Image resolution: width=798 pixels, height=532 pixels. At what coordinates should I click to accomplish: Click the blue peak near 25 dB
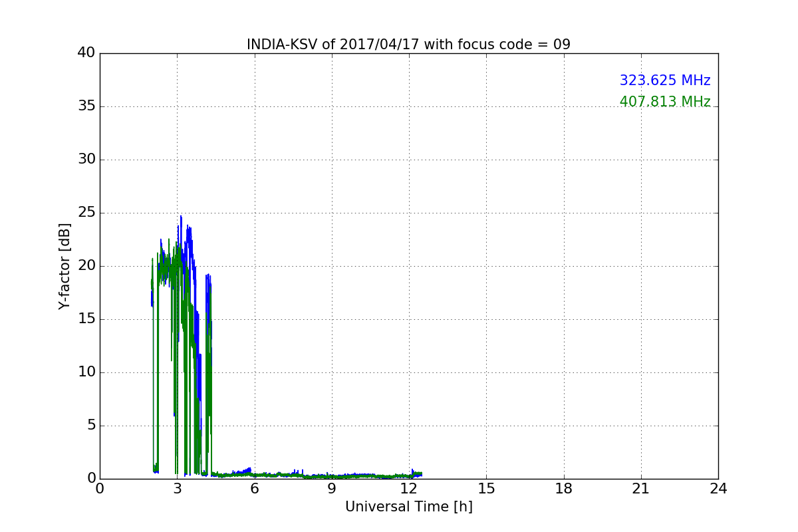(181, 217)
